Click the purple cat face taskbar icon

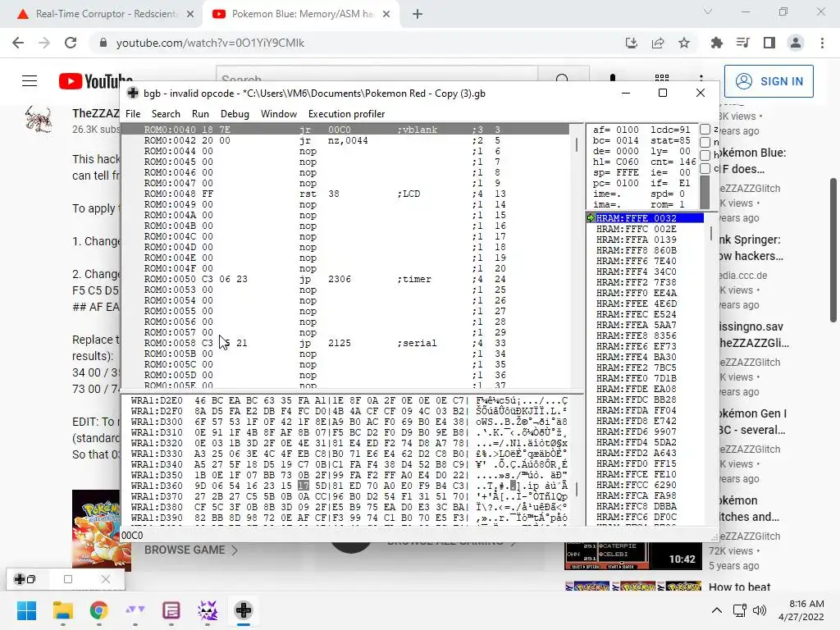pyautogui.click(x=208, y=610)
